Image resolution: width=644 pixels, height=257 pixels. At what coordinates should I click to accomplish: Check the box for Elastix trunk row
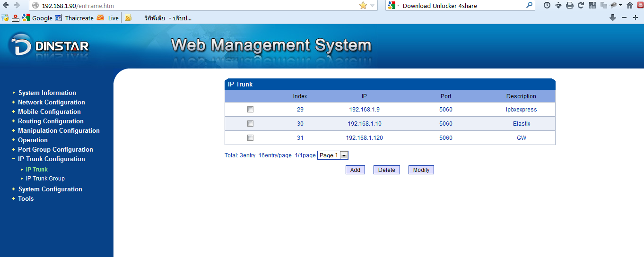click(250, 124)
